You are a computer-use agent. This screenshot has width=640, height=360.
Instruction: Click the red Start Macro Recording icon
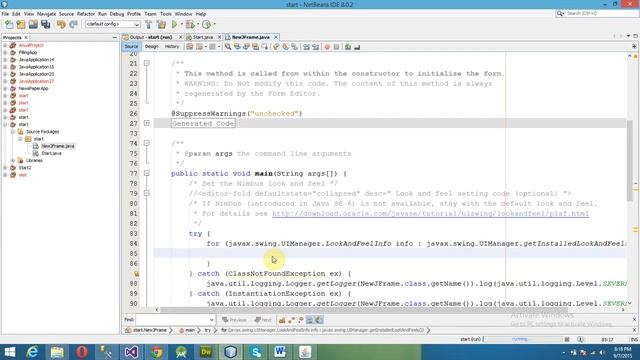point(327,47)
